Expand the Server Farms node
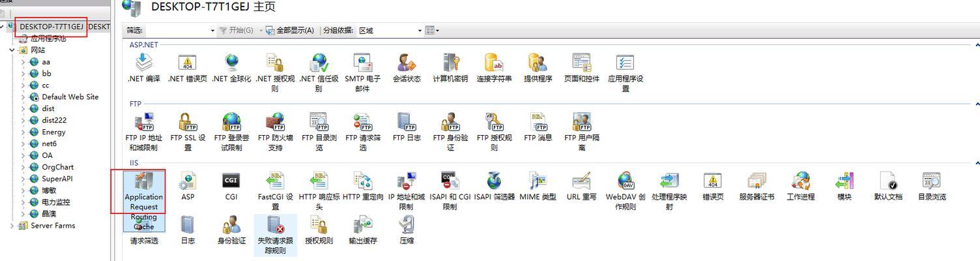 click(x=12, y=226)
